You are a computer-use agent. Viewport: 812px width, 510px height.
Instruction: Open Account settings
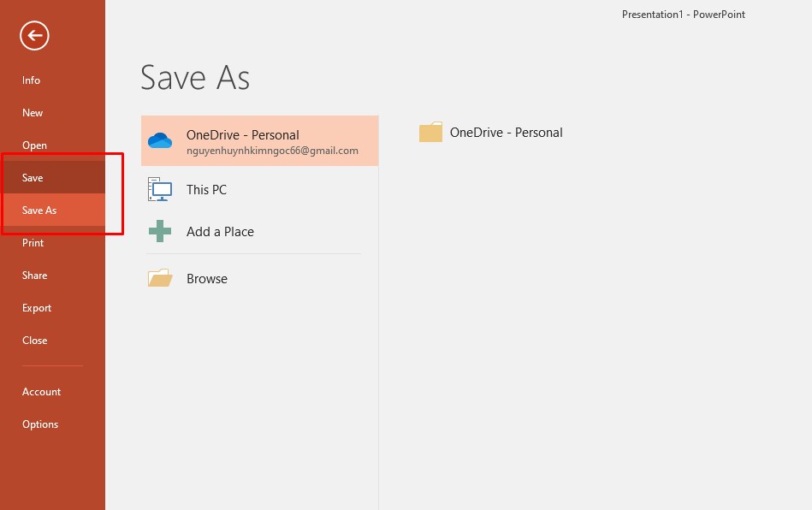[41, 391]
